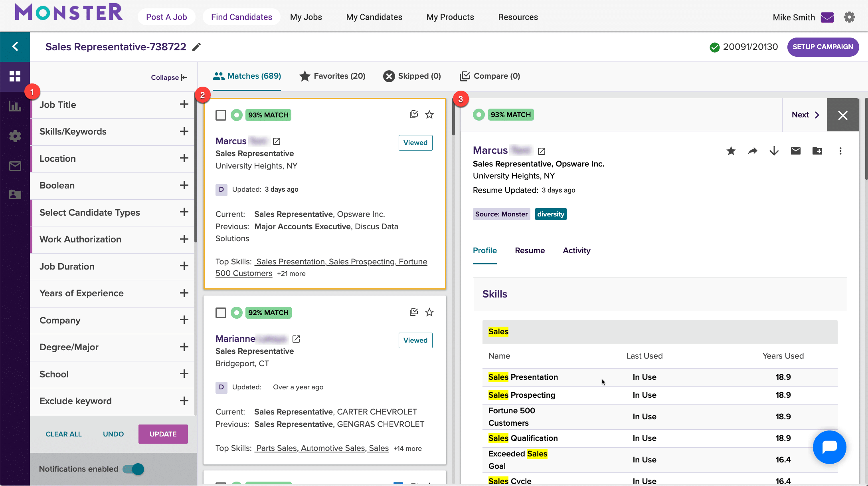Viewport: 868px width, 486px height.
Task: Switch to the Favorites (20) tab
Action: click(x=332, y=76)
